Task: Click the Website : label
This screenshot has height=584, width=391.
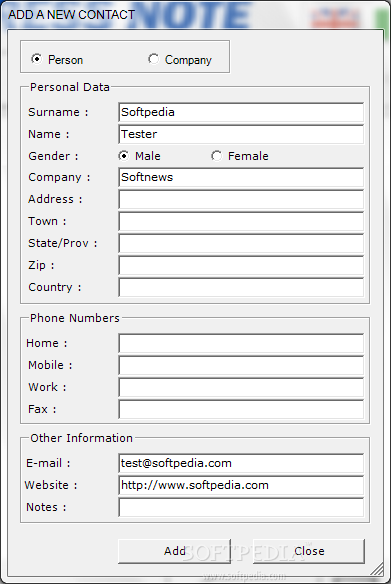Action: point(51,485)
